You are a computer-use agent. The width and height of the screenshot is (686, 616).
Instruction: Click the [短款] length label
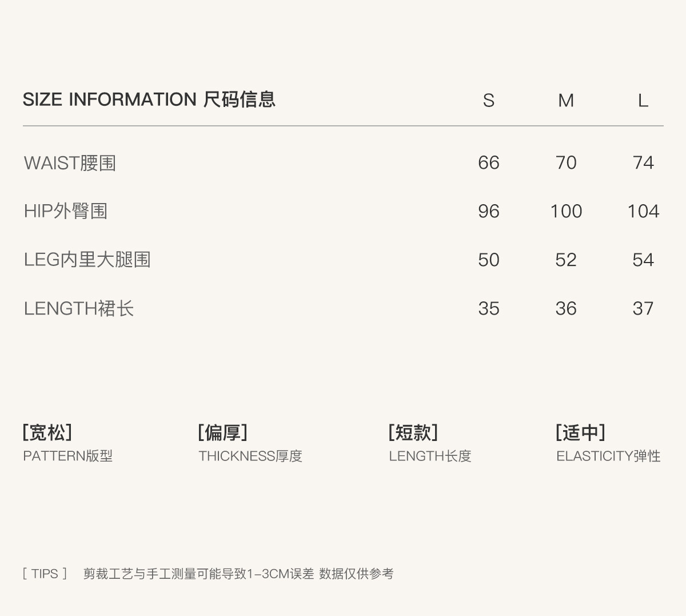click(x=413, y=432)
